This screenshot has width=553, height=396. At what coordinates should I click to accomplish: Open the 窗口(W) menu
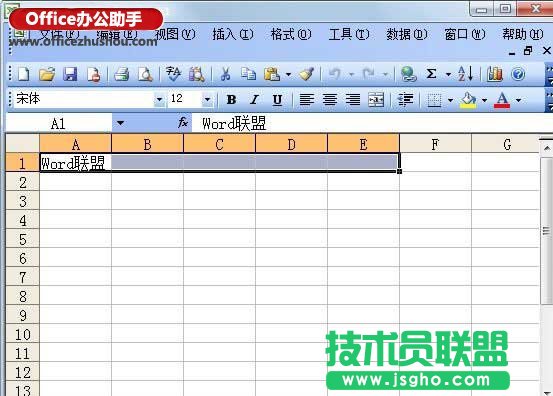point(465,34)
